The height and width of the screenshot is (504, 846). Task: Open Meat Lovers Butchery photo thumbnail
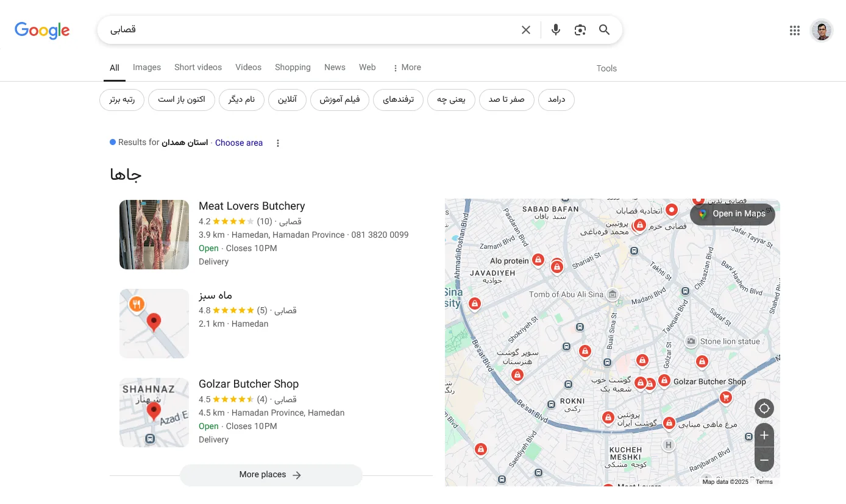[154, 235]
